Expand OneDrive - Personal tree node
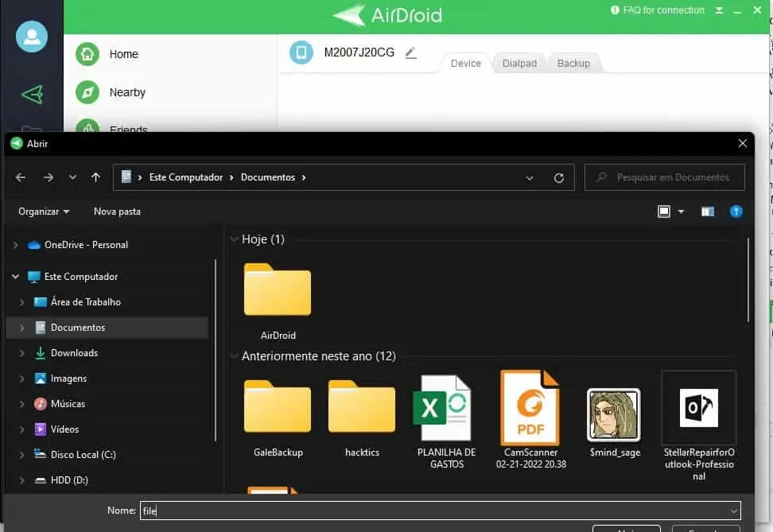Image resolution: width=773 pixels, height=532 pixels. pyautogui.click(x=15, y=245)
